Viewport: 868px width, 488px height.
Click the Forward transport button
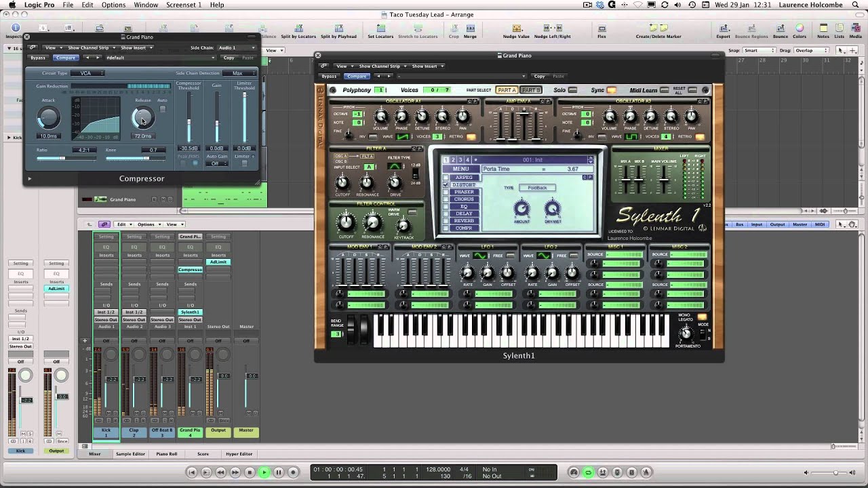pyautogui.click(x=235, y=472)
